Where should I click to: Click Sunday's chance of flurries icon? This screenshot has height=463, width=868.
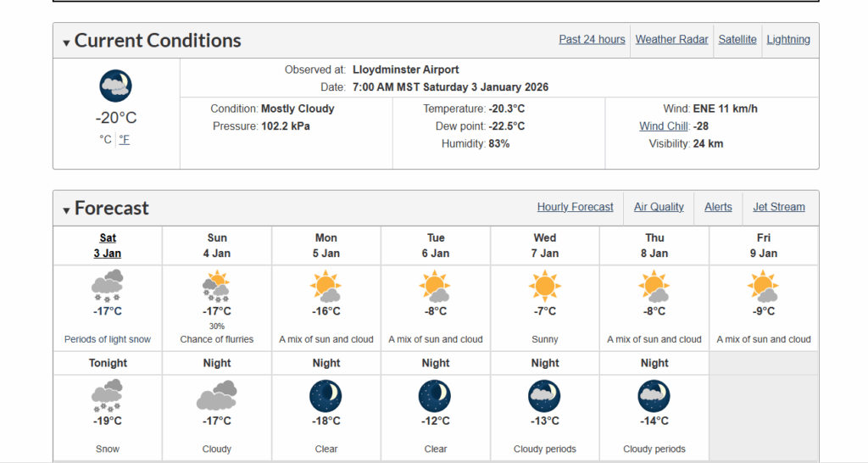pos(217,286)
